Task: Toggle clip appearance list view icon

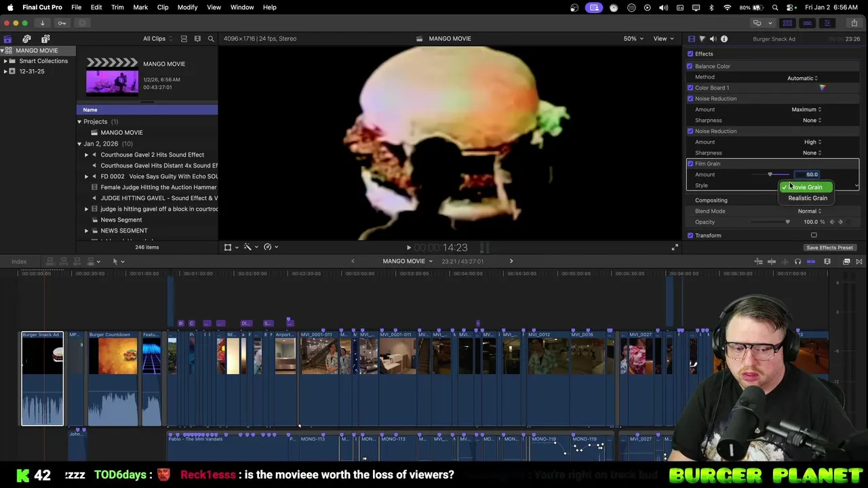Action: coord(184,39)
